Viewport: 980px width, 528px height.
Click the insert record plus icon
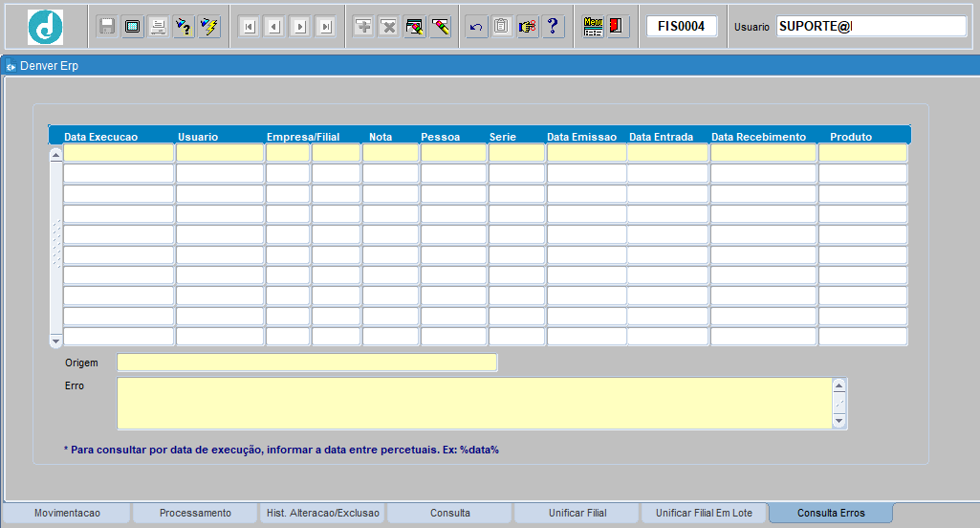pyautogui.click(x=363, y=27)
